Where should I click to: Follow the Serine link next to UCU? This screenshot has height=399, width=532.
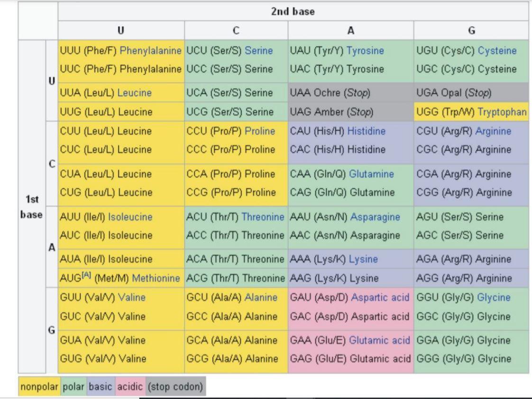(x=259, y=51)
